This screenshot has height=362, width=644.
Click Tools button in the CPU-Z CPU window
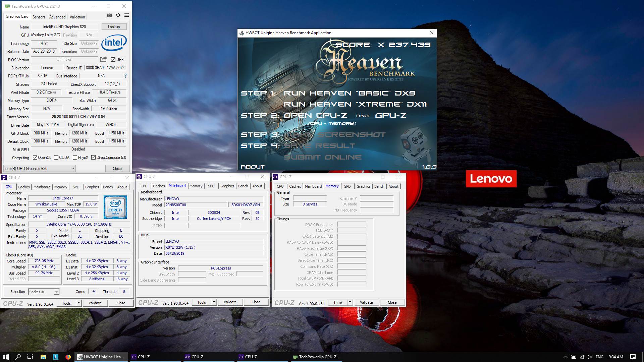[66, 303]
